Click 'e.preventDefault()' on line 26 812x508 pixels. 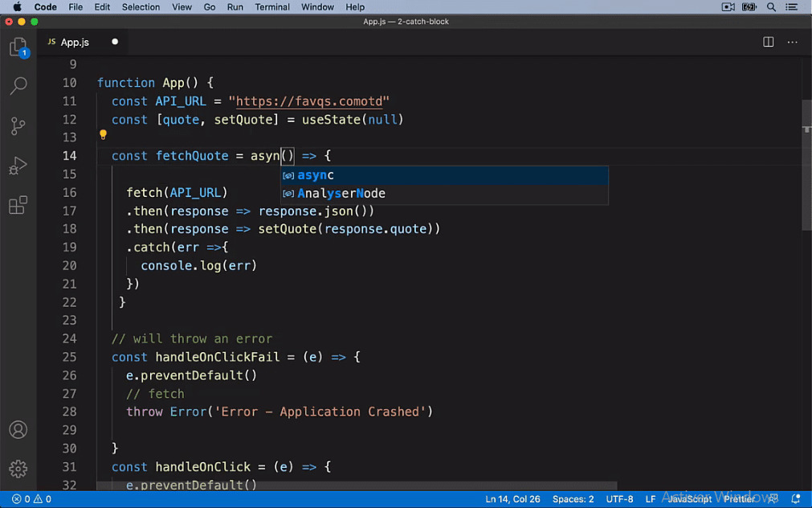(x=192, y=375)
